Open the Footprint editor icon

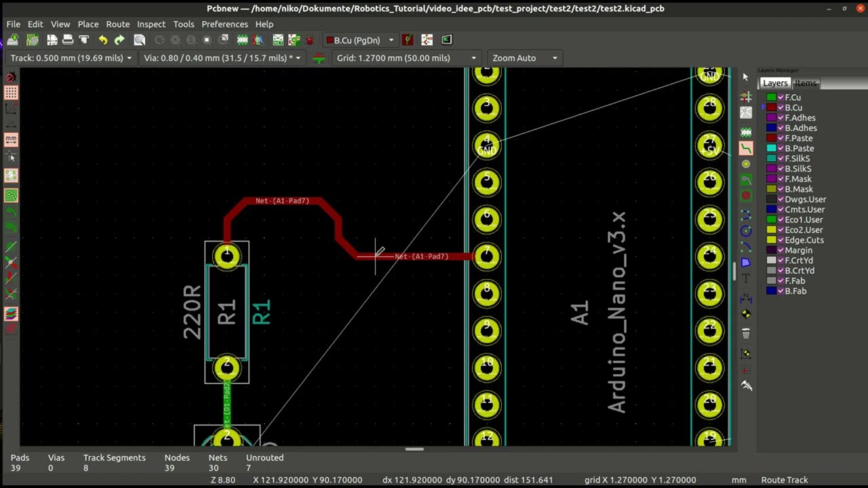pos(243,40)
